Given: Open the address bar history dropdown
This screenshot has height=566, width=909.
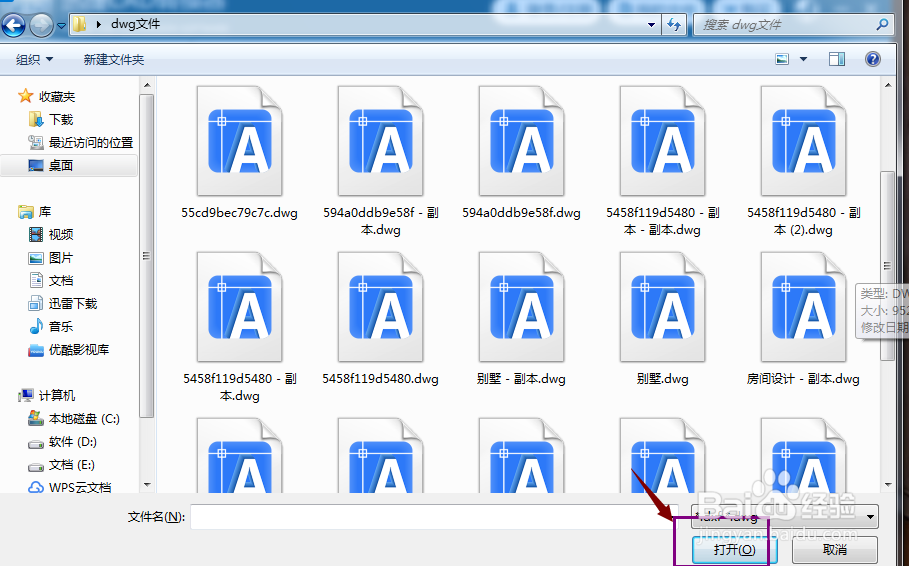Looking at the screenshot, I should [x=651, y=25].
